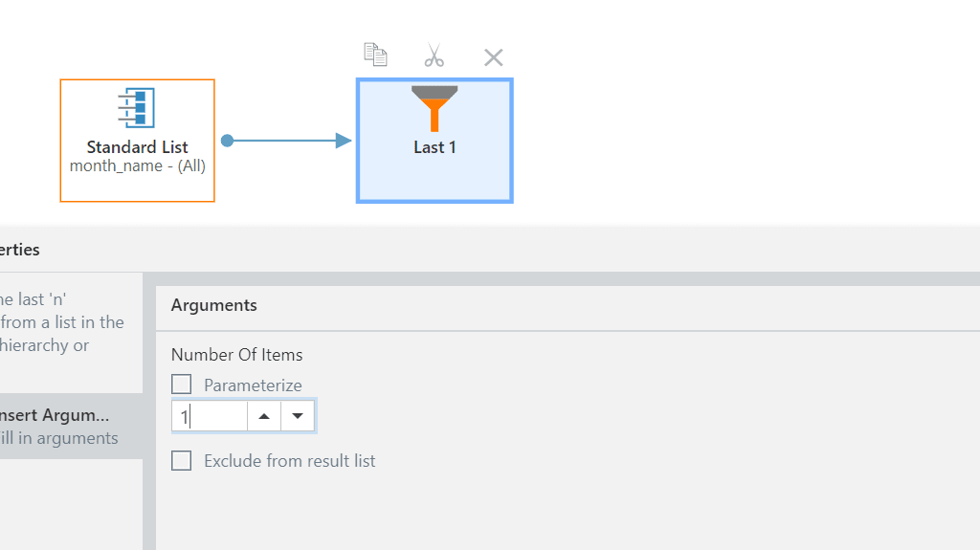Image resolution: width=980 pixels, height=550 pixels.
Task: Click the "Number Of Items" label
Action: pyautogui.click(x=236, y=355)
